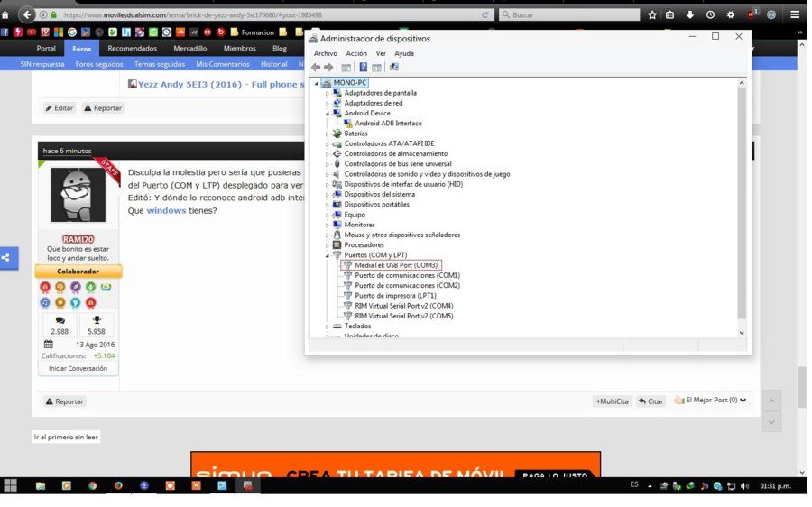Open the Foros seguidos link
The width and height of the screenshot is (812, 507).
[x=99, y=64]
